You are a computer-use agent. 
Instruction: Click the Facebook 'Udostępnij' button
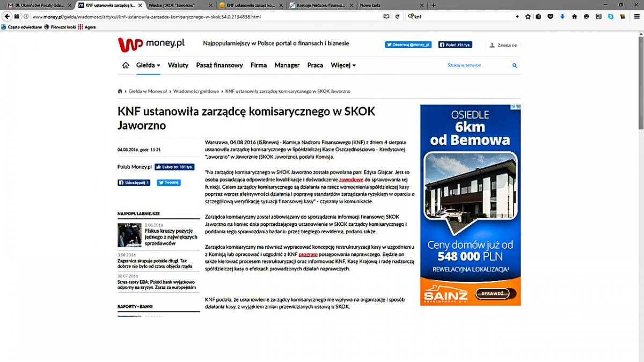pyautogui.click(x=134, y=183)
